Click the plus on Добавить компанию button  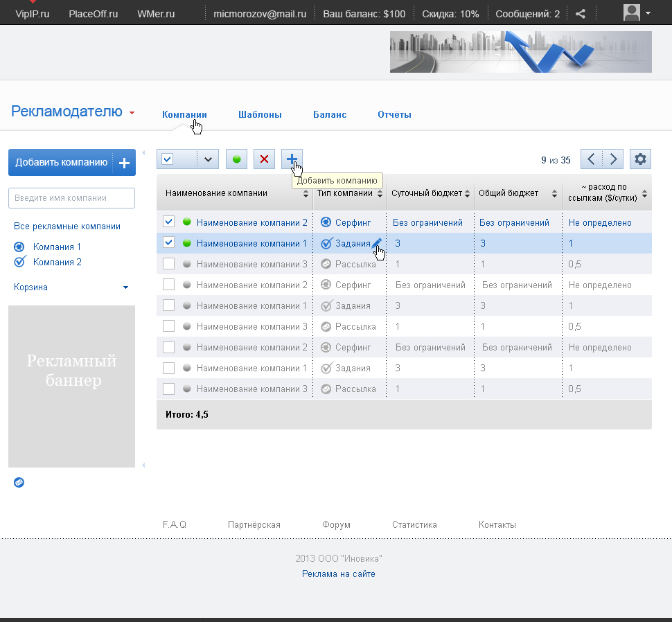click(124, 163)
